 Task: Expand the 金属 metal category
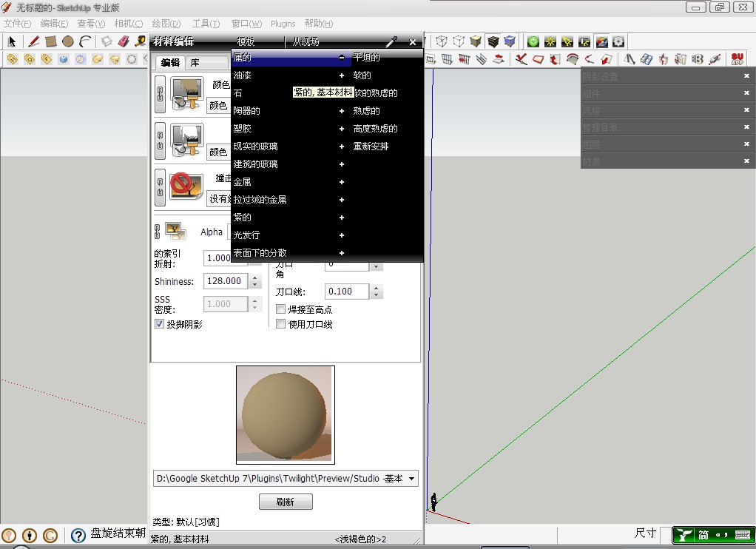(x=341, y=182)
